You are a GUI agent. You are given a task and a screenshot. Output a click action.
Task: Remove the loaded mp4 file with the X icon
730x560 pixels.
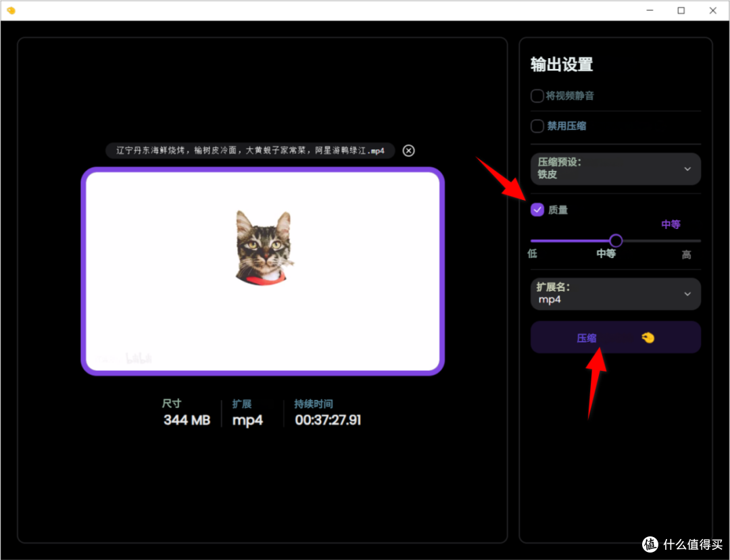coord(408,151)
